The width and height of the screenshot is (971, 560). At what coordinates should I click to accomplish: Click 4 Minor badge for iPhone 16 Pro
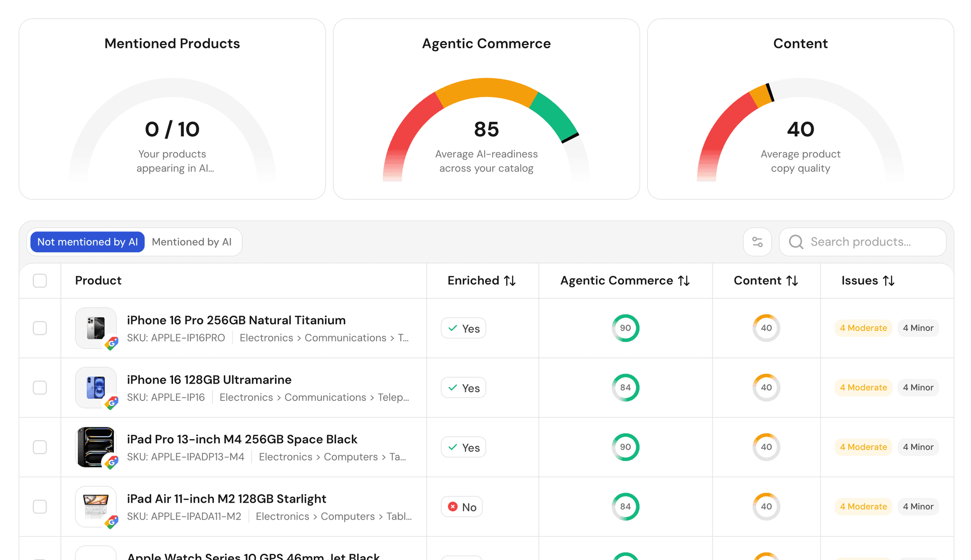pyautogui.click(x=918, y=328)
